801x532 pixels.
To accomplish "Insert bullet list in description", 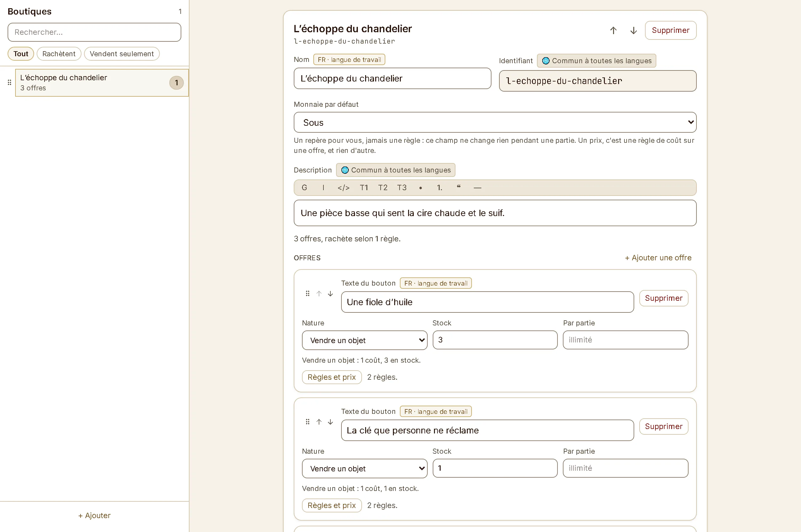I will (420, 188).
